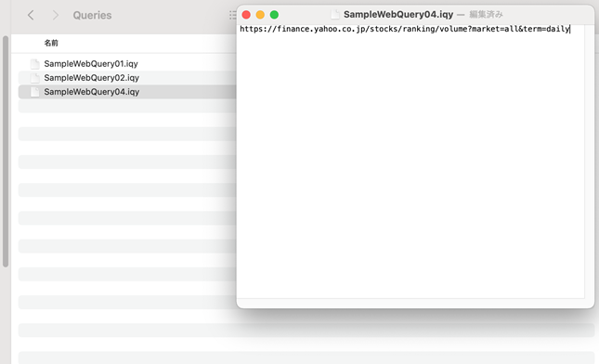
Task: Go forward in the Finder window
Action: coord(56,15)
